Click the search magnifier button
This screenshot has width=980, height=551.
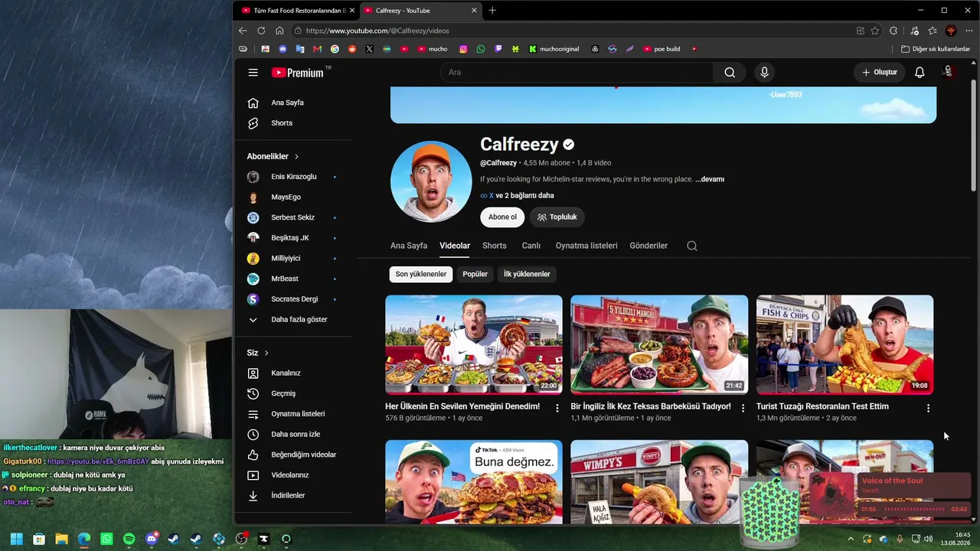pos(730,73)
